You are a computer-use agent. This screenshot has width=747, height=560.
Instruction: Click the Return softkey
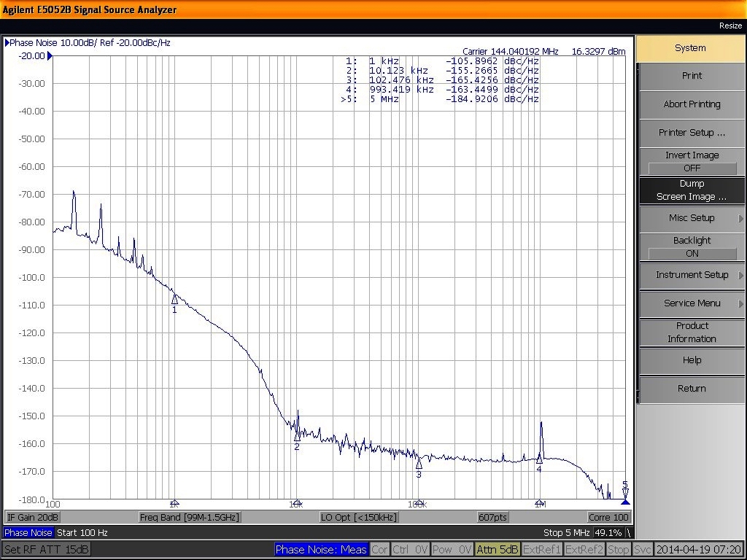pos(692,389)
